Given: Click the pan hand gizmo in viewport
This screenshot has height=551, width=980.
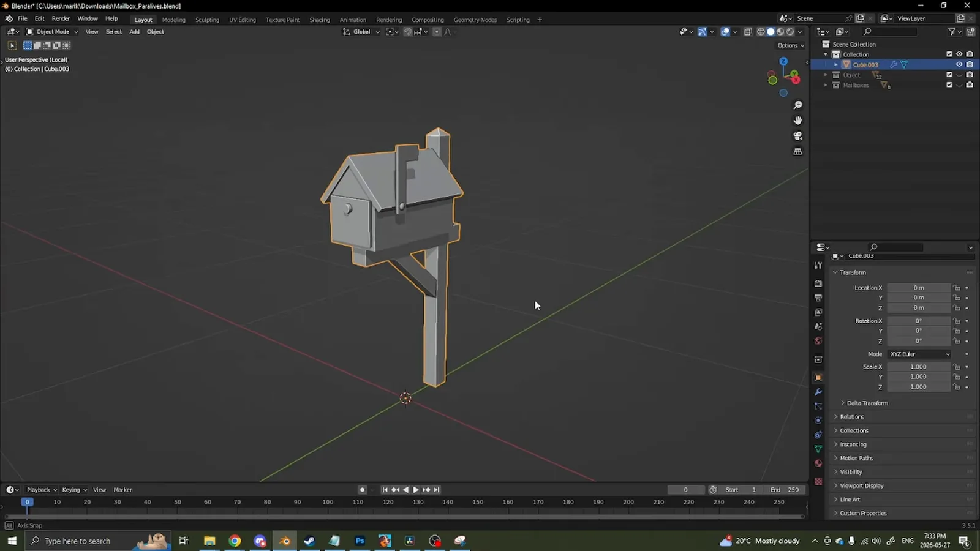Looking at the screenshot, I should point(797,121).
